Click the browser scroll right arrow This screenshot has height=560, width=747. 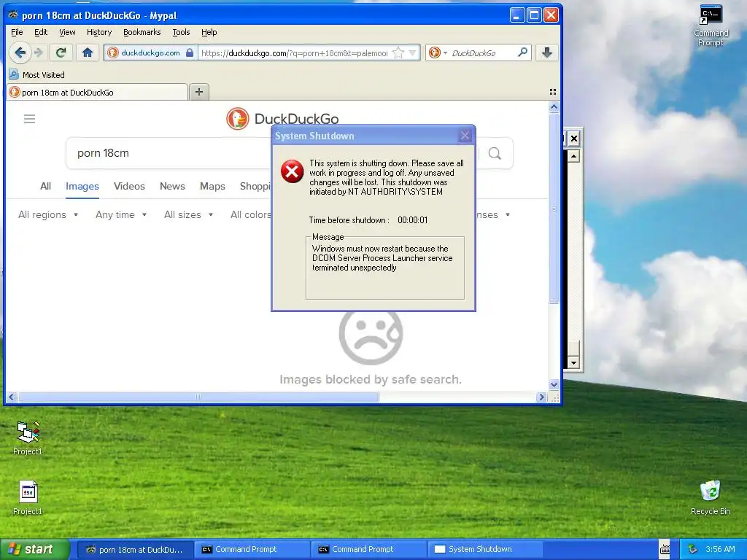(x=541, y=397)
